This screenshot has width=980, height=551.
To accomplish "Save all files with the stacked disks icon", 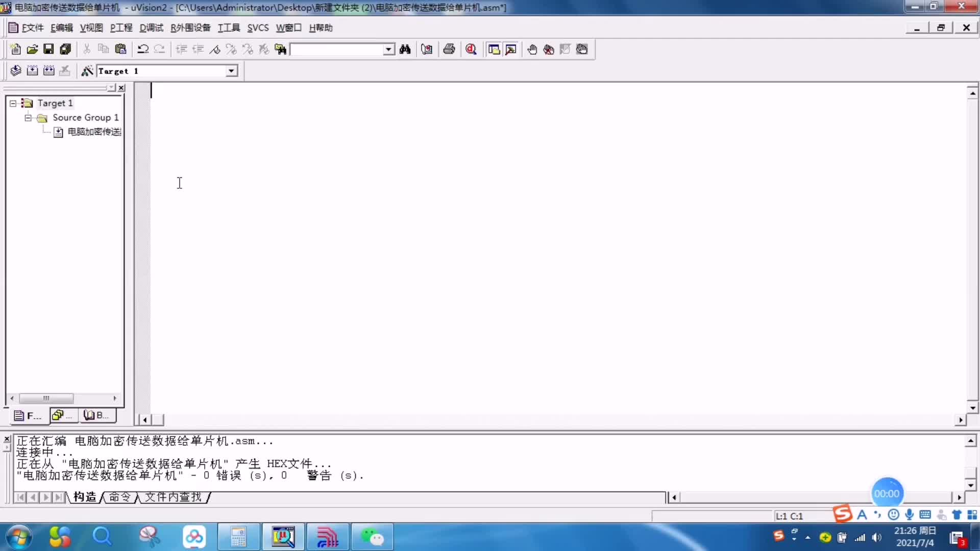I will [x=65, y=49].
